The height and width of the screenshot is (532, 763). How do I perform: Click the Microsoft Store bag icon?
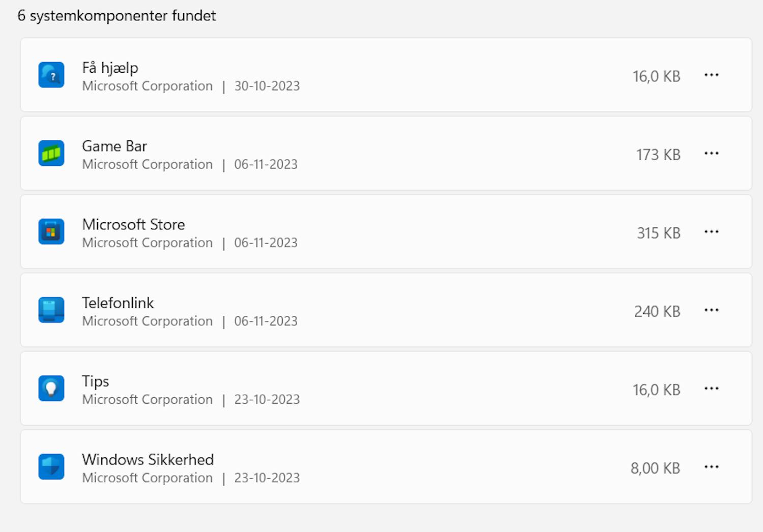tap(51, 231)
